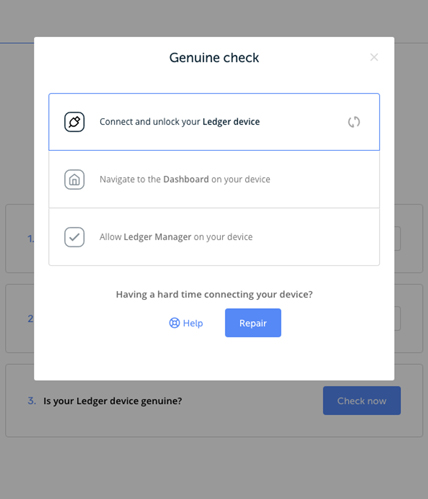Screen dimensions: 428x499
Task: Select 'Allow Ledger Manager on your device' text
Action: click(176, 237)
